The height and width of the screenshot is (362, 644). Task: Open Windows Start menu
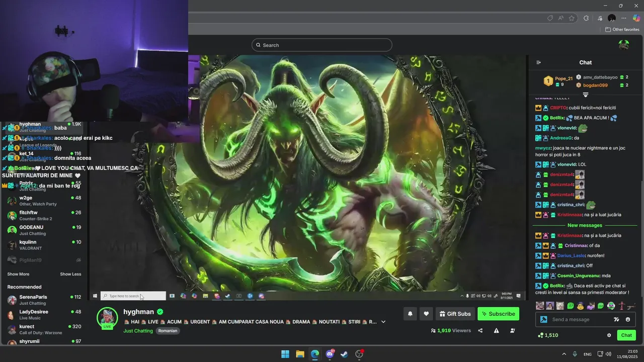[x=285, y=354]
